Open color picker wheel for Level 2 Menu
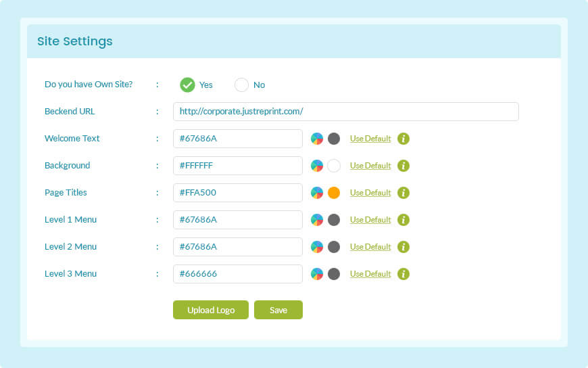588x368 pixels. click(317, 247)
